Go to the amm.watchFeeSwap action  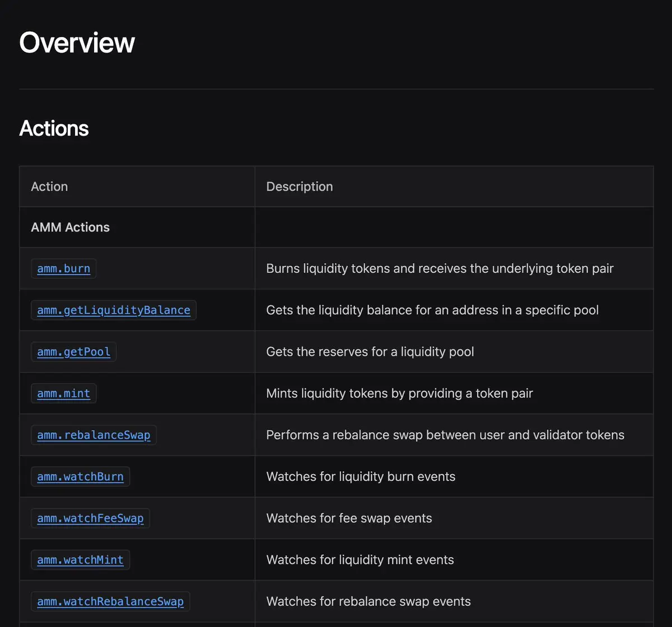tap(90, 518)
